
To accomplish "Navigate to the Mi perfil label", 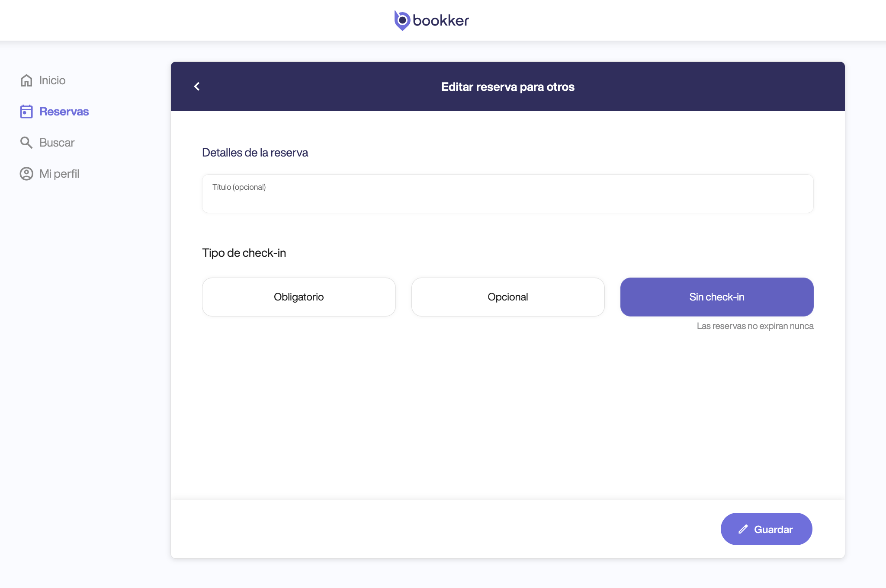I will point(59,174).
